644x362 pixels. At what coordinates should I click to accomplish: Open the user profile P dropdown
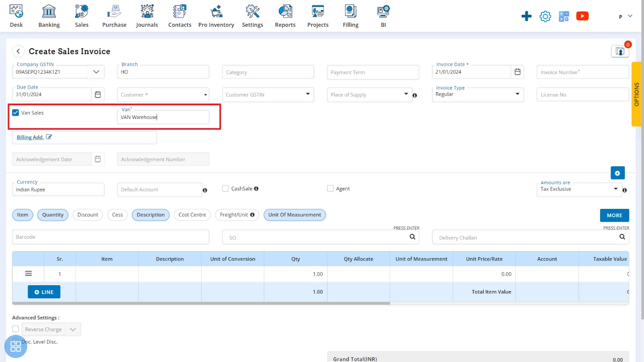pyautogui.click(x=626, y=16)
